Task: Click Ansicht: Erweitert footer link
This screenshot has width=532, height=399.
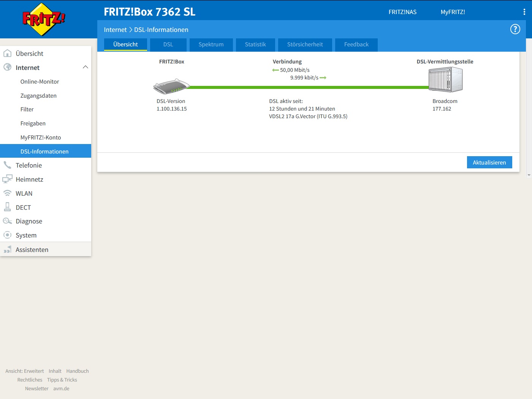Action: (x=24, y=371)
